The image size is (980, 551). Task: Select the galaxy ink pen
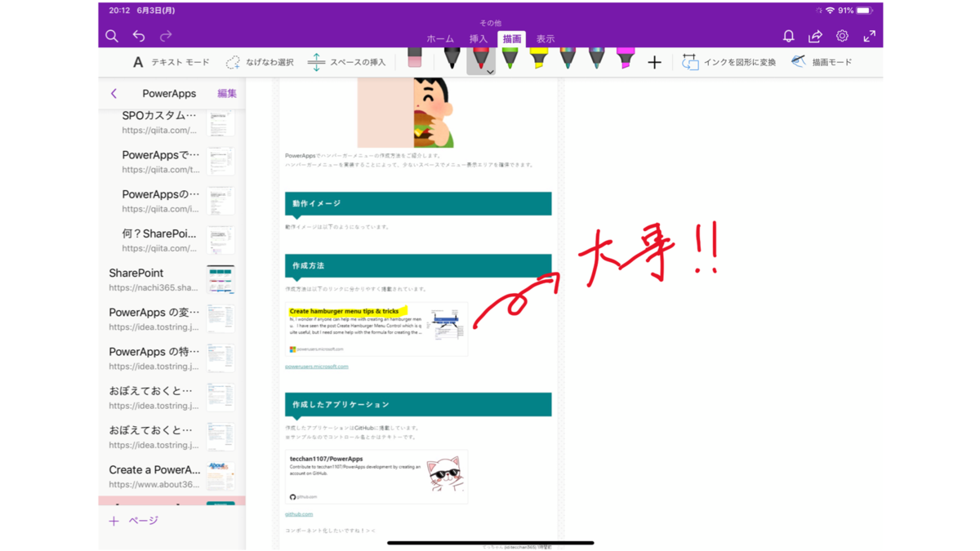coord(596,59)
